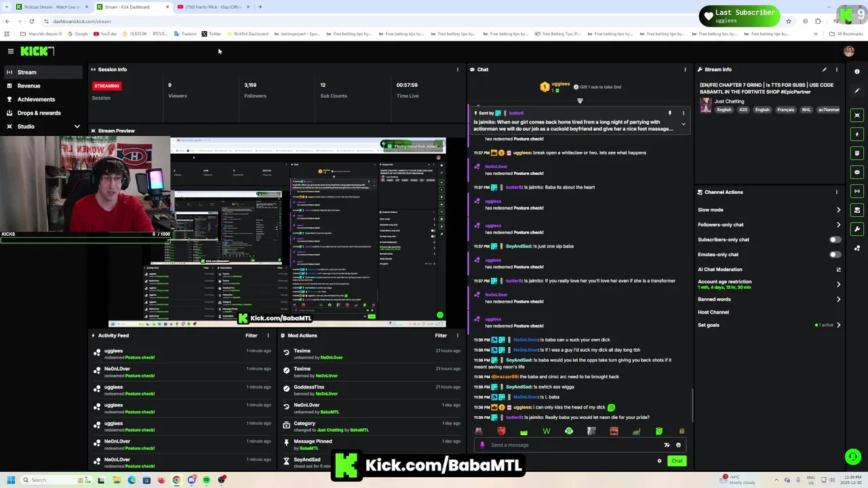868x488 pixels.
Task: Click the green Chat send button
Action: [677, 461]
